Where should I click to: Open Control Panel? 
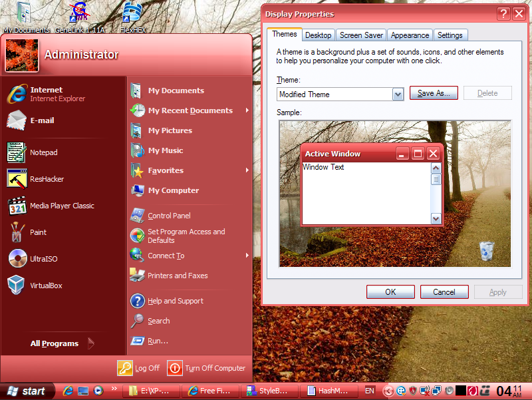tap(190, 216)
